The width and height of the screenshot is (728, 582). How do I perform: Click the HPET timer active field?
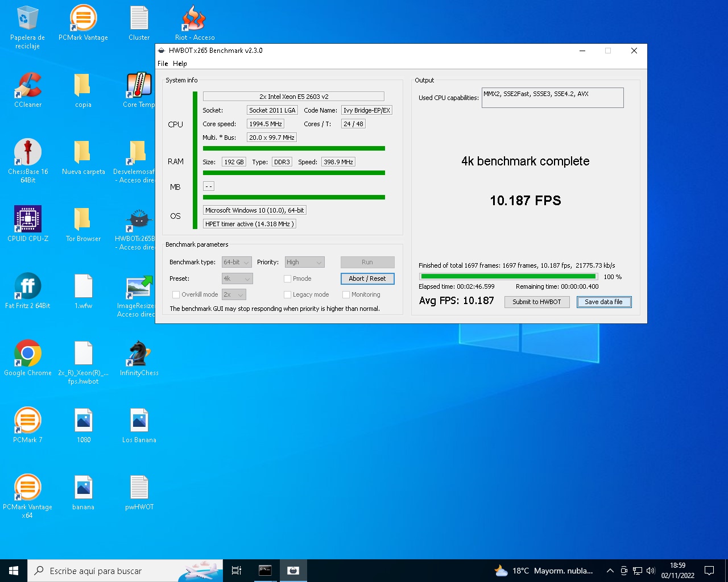pos(250,224)
